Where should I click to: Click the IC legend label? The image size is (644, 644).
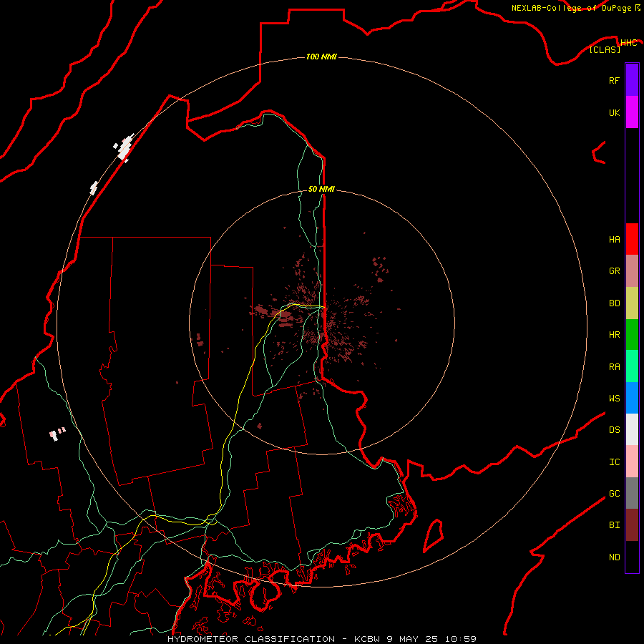(614, 462)
